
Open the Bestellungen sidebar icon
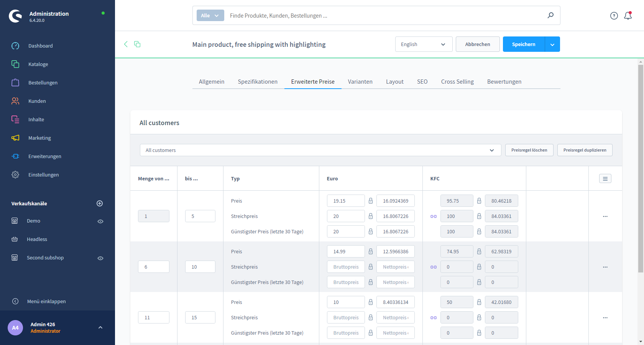click(x=15, y=83)
